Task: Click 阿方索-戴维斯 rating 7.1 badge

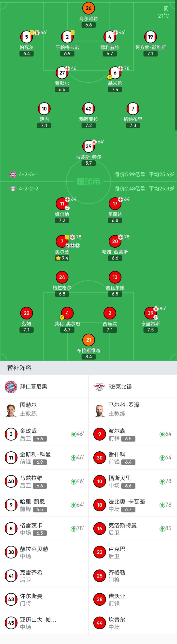Action: tap(150, 54)
